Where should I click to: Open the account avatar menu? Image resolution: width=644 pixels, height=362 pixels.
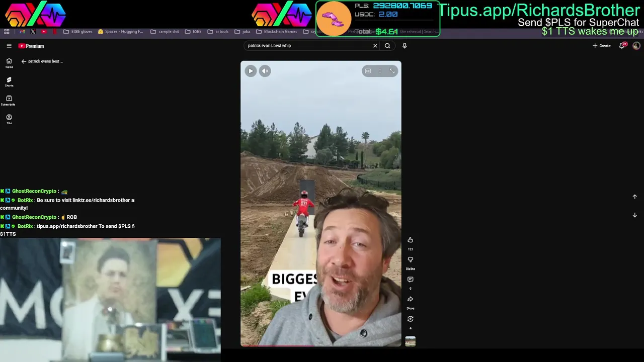pos(636,46)
